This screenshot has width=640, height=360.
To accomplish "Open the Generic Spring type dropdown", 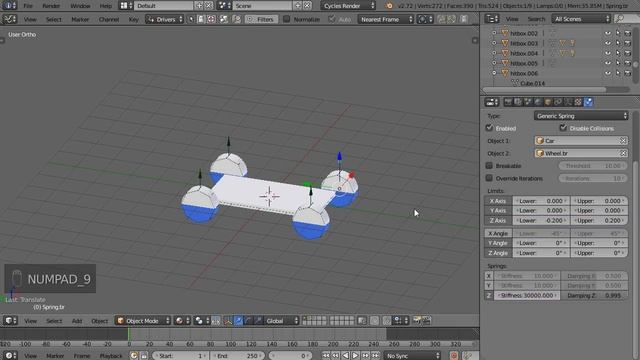I will (581, 116).
